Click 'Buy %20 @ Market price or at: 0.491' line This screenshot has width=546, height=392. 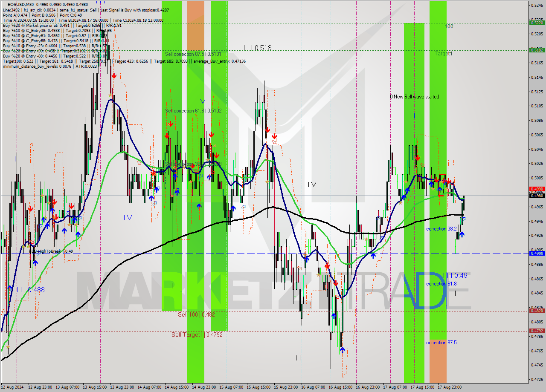pos(37,25)
